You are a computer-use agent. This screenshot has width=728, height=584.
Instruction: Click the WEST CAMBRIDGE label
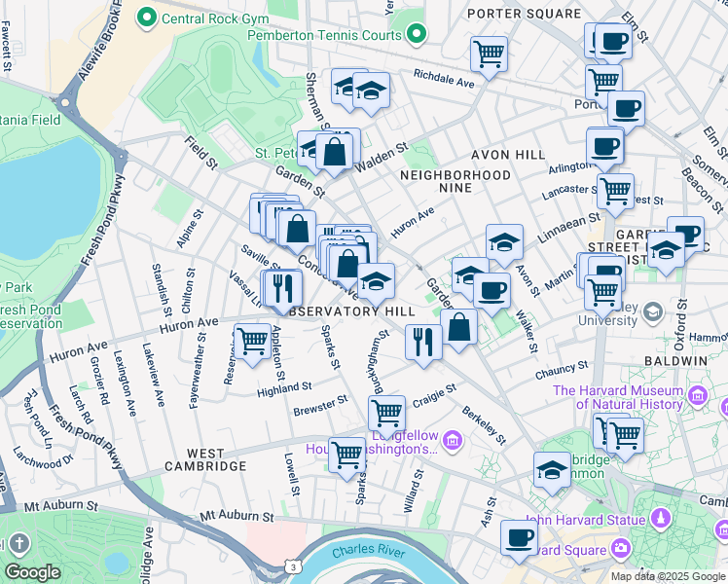coord(205,459)
